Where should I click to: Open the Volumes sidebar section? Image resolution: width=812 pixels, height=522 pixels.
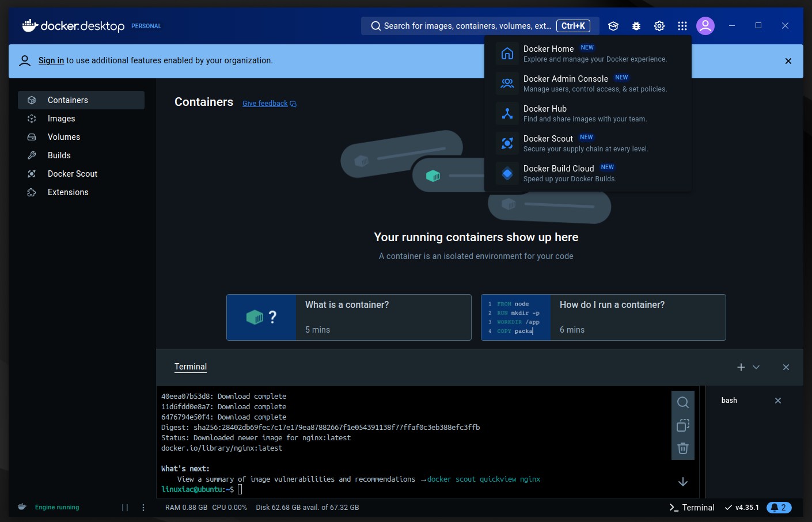point(81,137)
